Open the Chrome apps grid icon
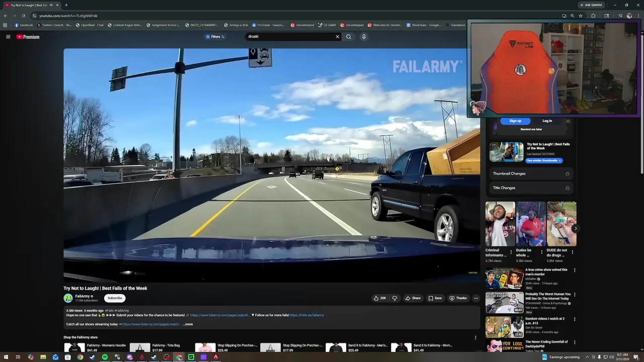644x362 pixels. point(6,25)
